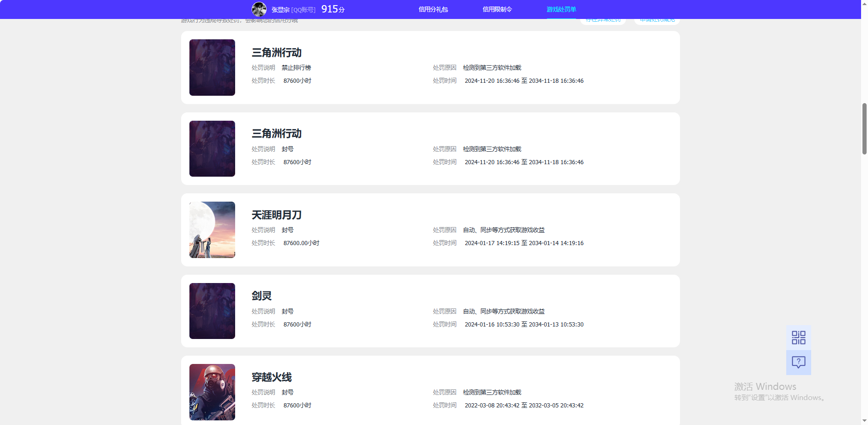
Task: Click the 天涯明月刀 title text
Action: tap(276, 215)
